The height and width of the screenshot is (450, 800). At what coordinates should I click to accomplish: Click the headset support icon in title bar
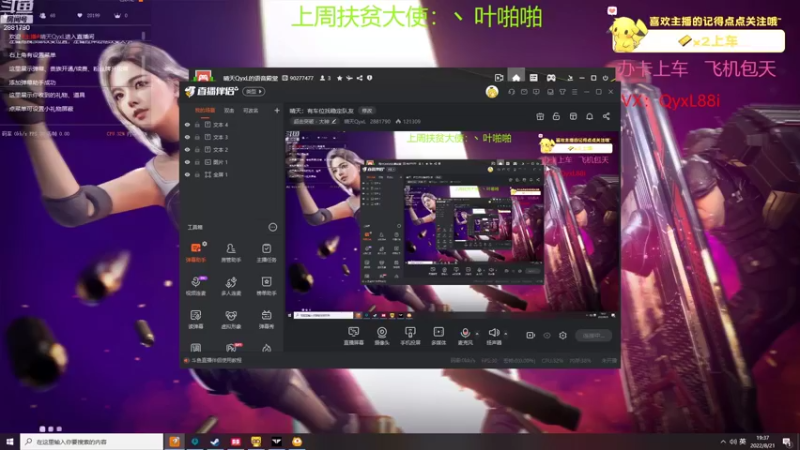tap(512, 92)
